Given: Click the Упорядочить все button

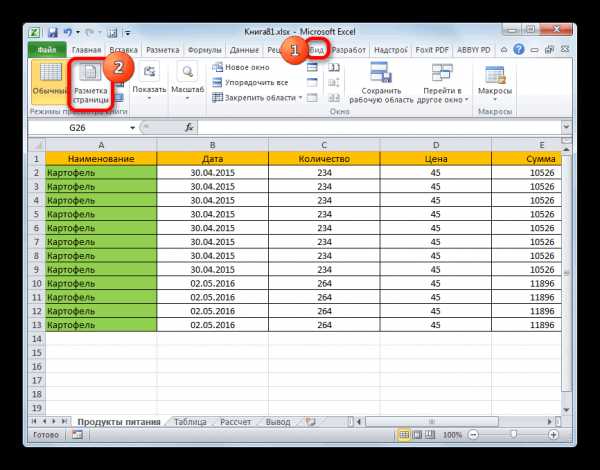Looking at the screenshot, I should coord(250,83).
